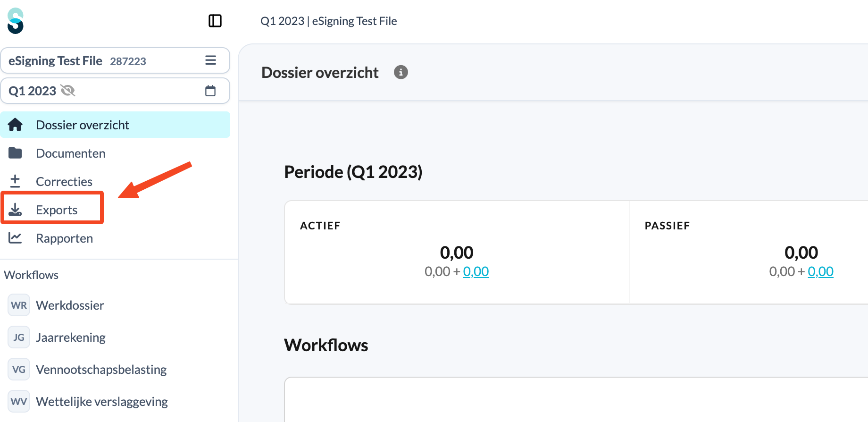Select Vennootschapsbelasting workflow

point(101,369)
